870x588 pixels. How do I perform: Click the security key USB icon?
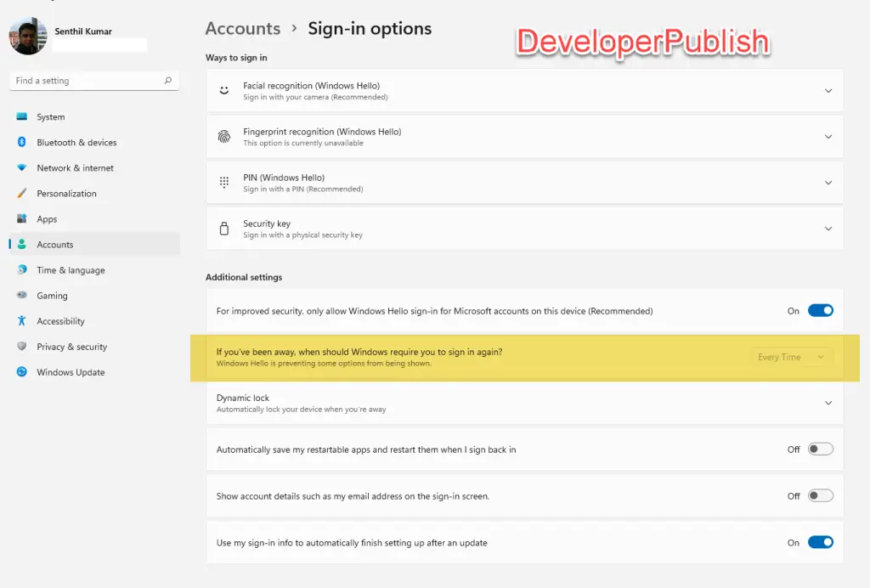(224, 229)
